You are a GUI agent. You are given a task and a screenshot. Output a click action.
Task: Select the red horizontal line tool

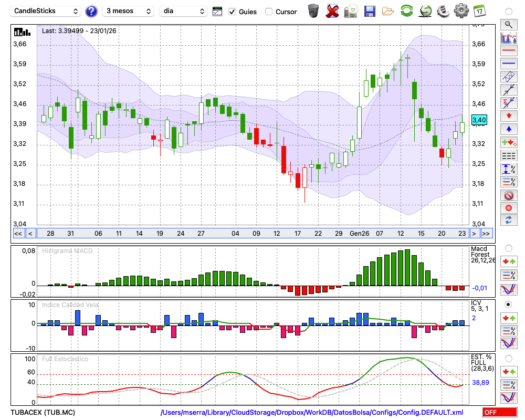(x=508, y=51)
